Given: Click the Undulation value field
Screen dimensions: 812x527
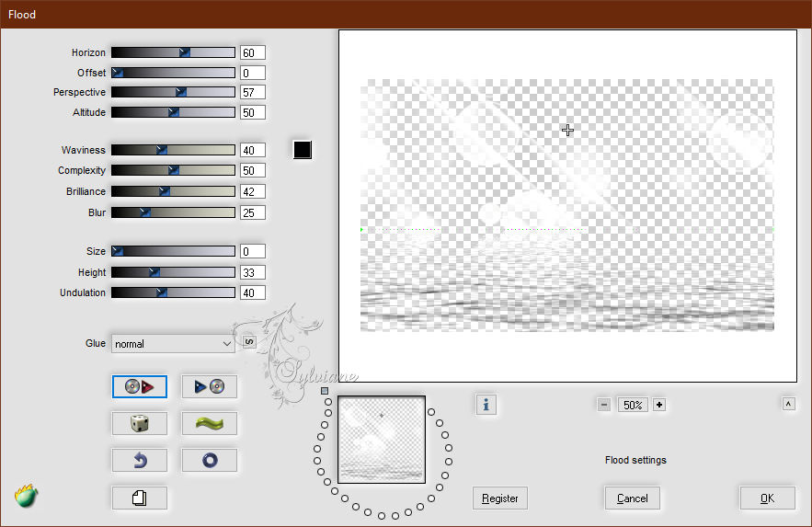Looking at the screenshot, I should click(x=253, y=292).
